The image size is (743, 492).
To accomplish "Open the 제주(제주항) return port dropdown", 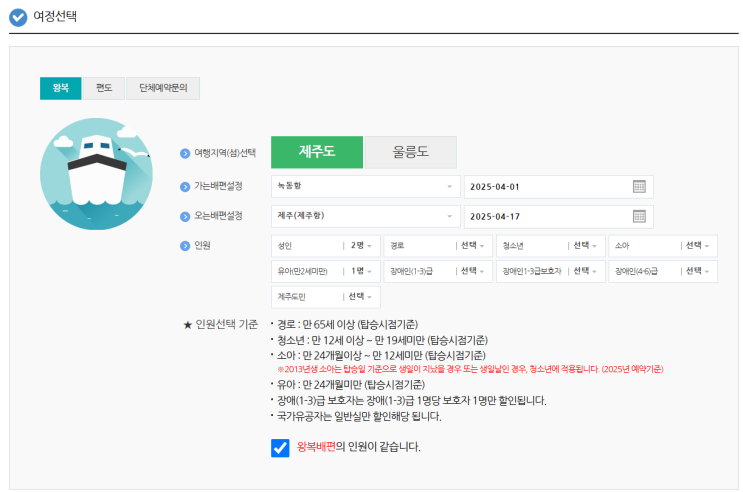I will point(365,217).
